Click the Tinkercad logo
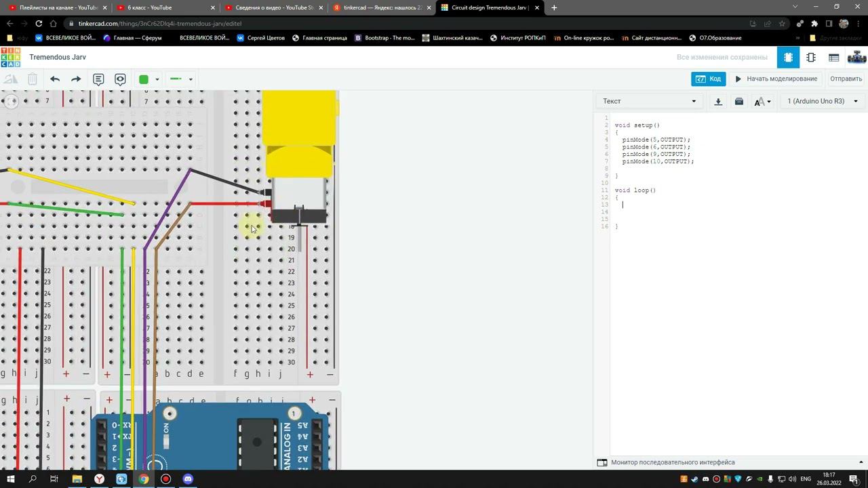 (x=10, y=57)
